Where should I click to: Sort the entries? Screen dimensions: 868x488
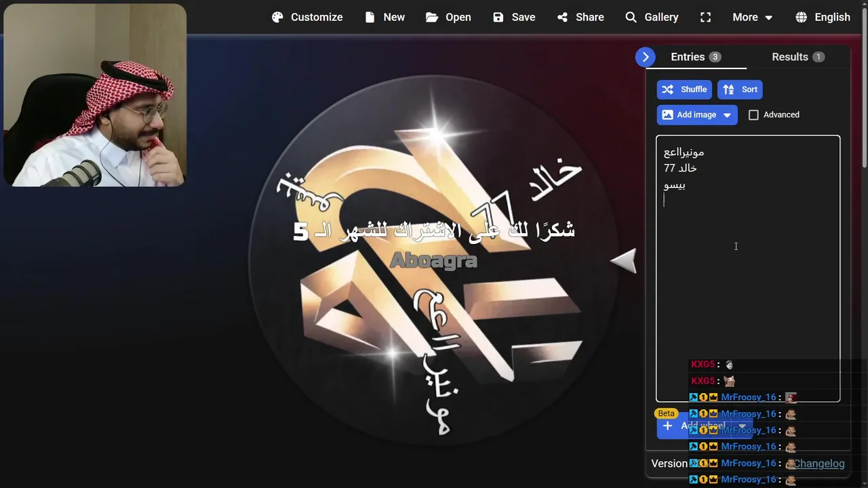pyautogui.click(x=740, y=89)
